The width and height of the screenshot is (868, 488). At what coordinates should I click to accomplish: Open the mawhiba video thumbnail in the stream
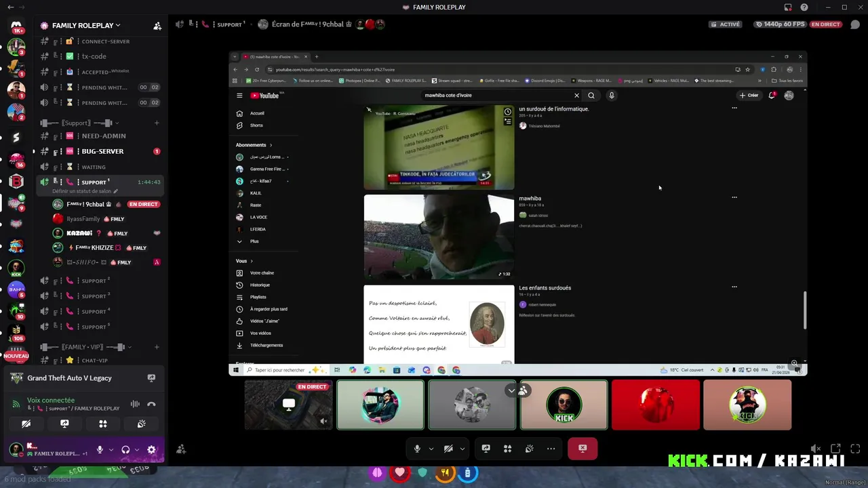click(x=439, y=237)
